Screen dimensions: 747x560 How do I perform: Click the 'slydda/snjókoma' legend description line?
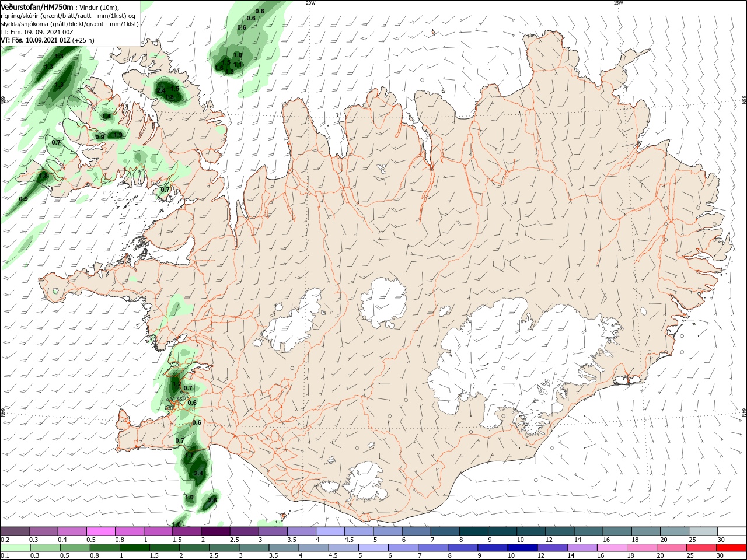(x=69, y=24)
